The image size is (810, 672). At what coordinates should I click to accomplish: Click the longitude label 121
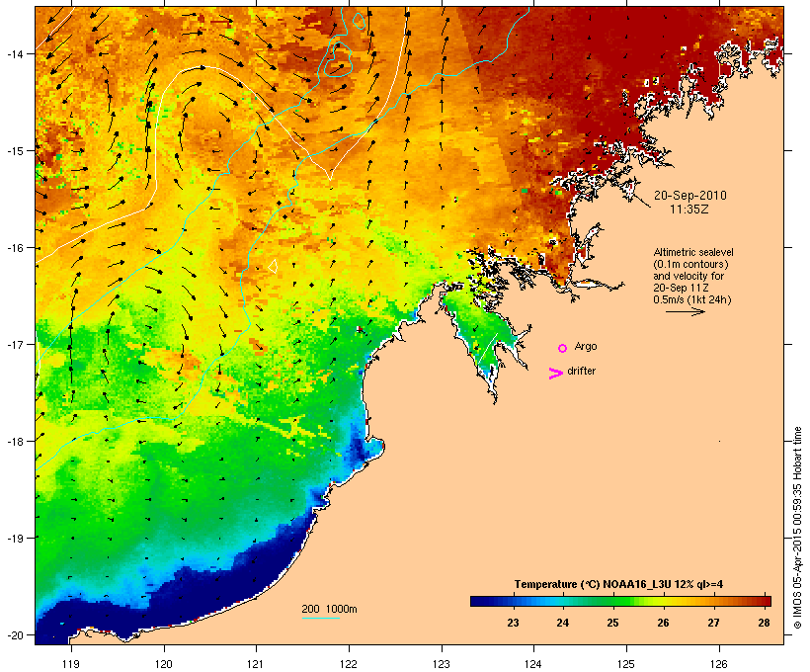(x=256, y=664)
